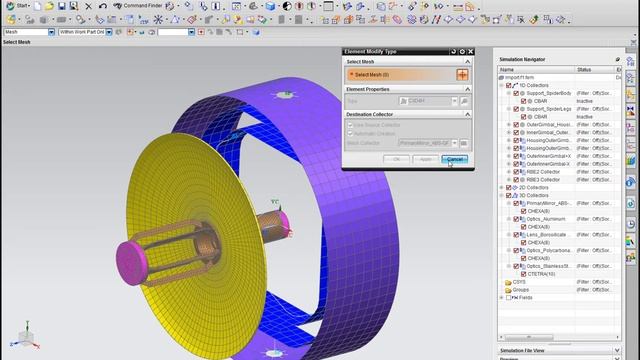
Task: Click the triangle element icon in second toolbar row
Action: (x=175, y=19)
